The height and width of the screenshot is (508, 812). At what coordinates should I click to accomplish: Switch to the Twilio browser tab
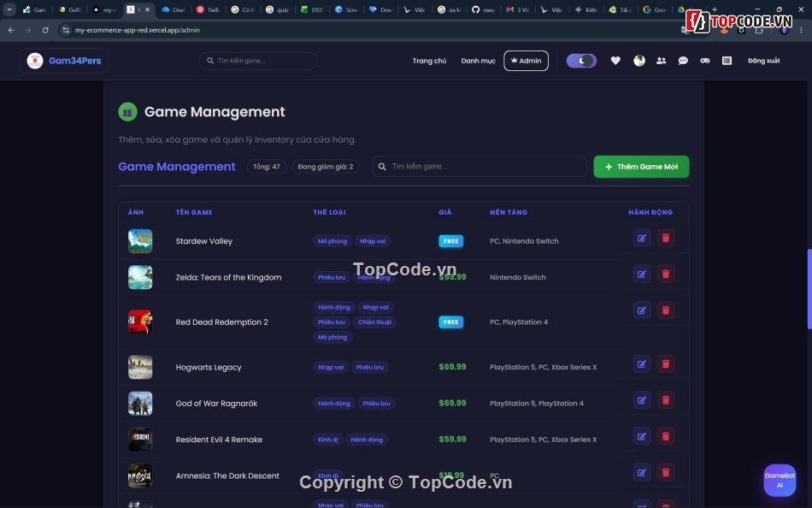point(208,9)
